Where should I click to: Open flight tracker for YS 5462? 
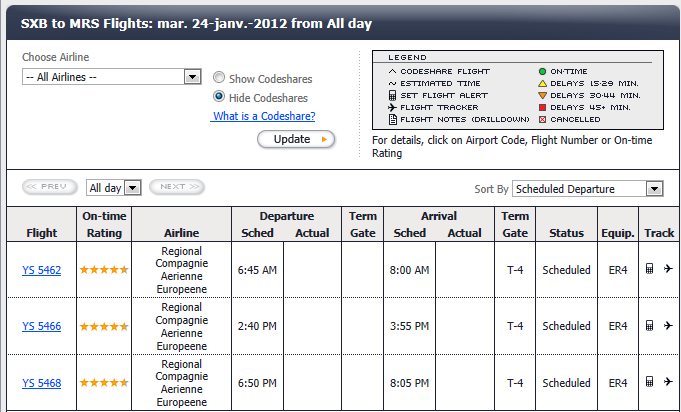click(x=668, y=269)
